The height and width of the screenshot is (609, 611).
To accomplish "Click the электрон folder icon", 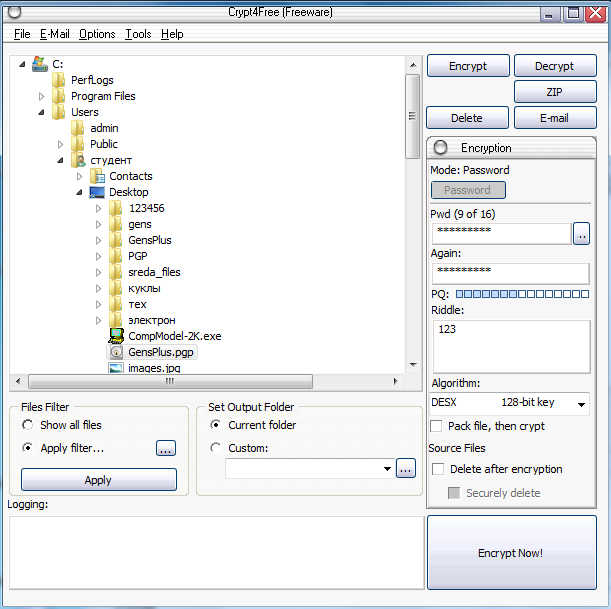I will click(116, 320).
